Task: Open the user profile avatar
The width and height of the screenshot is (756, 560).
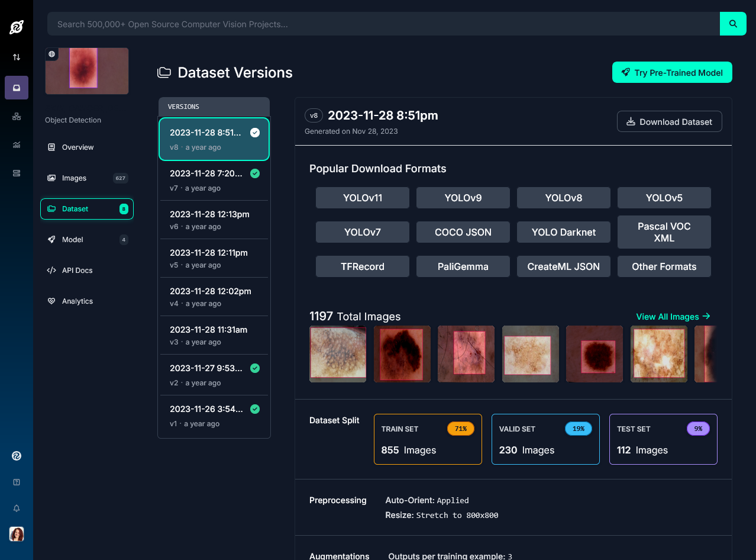Action: pyautogui.click(x=17, y=534)
